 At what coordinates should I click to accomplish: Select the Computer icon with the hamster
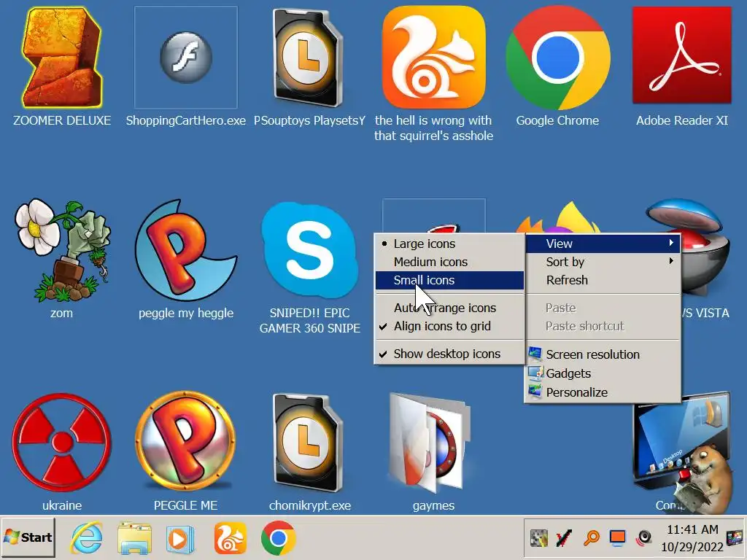pyautogui.click(x=682, y=452)
